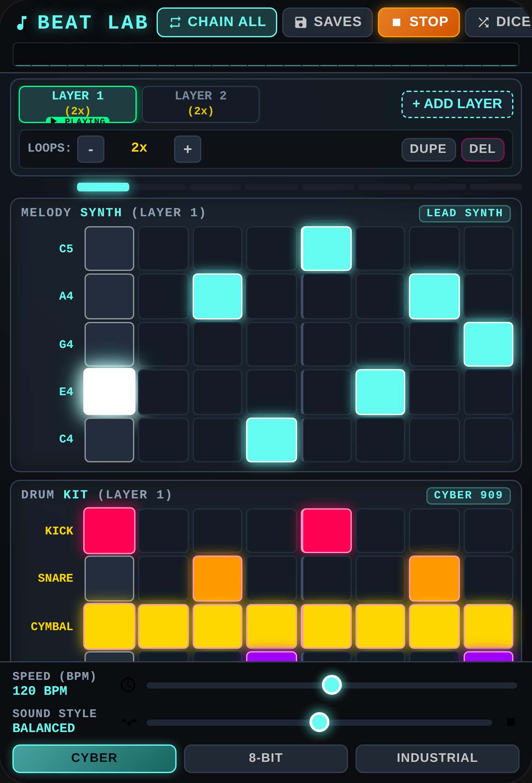This screenshot has width=532, height=783.
Task: Click the 2x loops count value
Action: [x=139, y=148]
